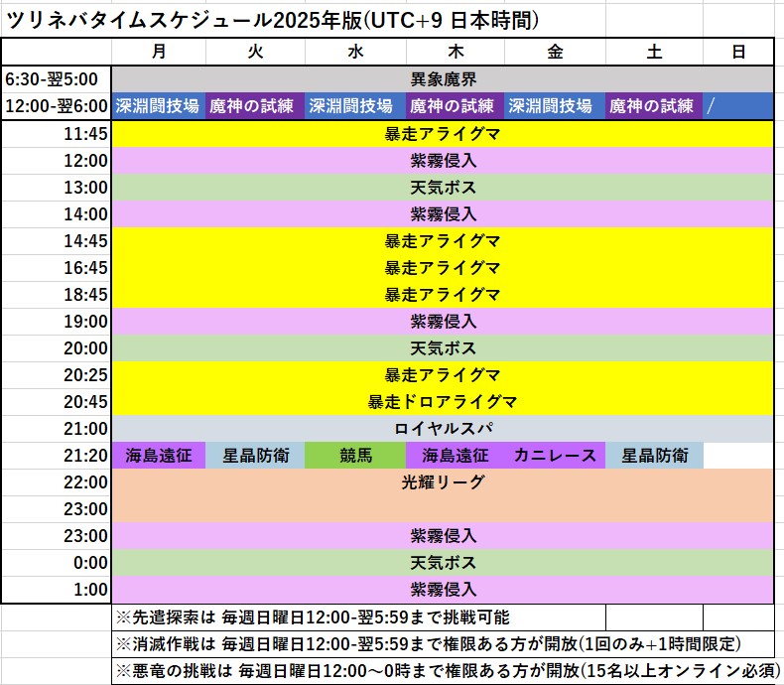Select 星晶防衛 in the Saturday column
784x685 pixels.
click(654, 456)
